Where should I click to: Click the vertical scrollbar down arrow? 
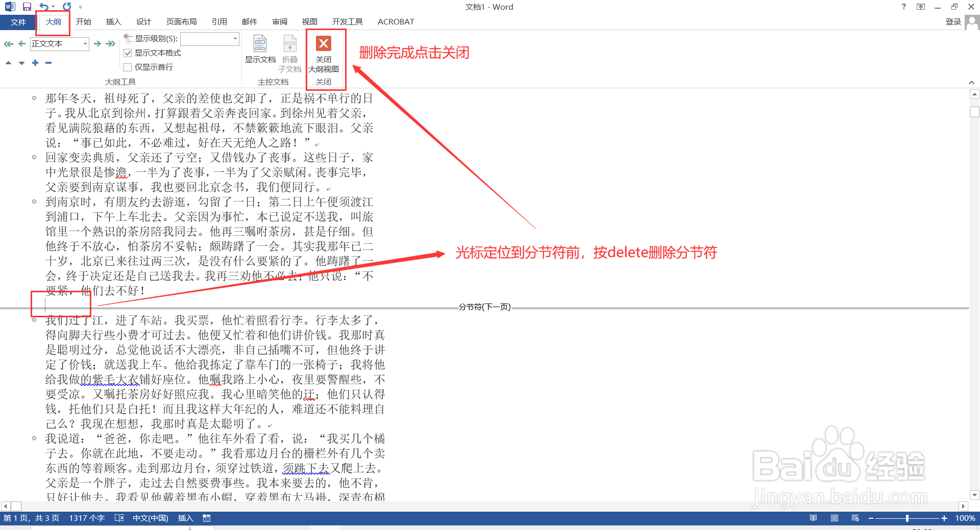[974, 495]
